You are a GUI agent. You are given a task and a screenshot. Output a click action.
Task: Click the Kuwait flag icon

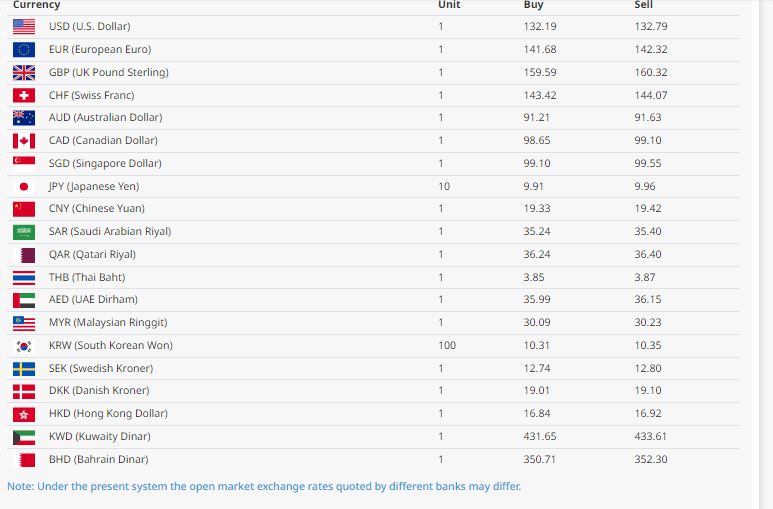[x=24, y=436]
